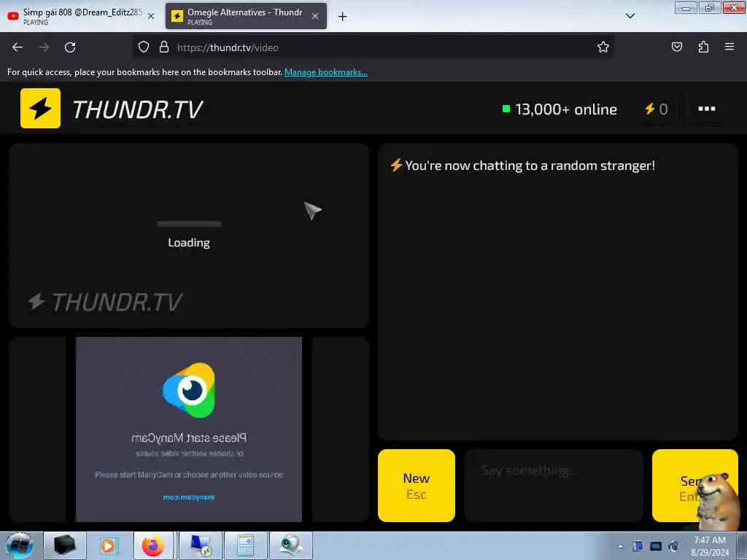Switch to the Simp gái 808 YouTube tab
Image resolution: width=747 pixels, height=560 pixels.
pos(81,16)
